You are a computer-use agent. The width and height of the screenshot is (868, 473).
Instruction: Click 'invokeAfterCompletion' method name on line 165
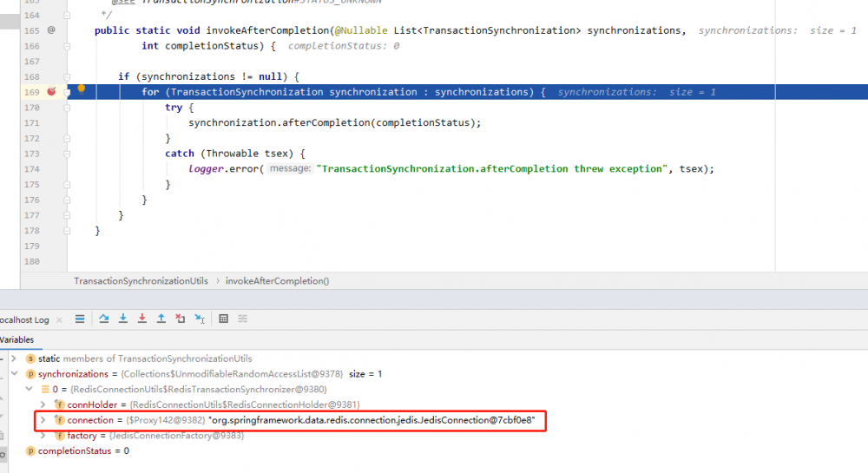pos(268,30)
